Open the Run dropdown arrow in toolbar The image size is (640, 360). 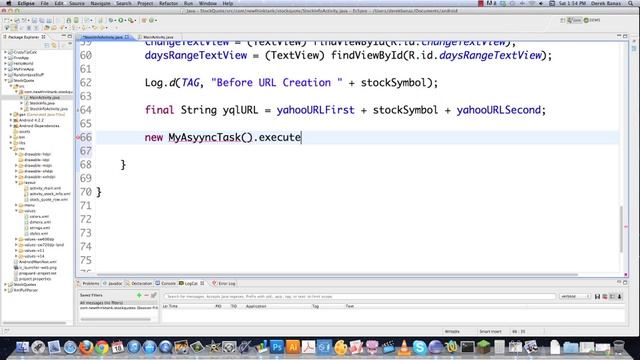tap(125, 20)
